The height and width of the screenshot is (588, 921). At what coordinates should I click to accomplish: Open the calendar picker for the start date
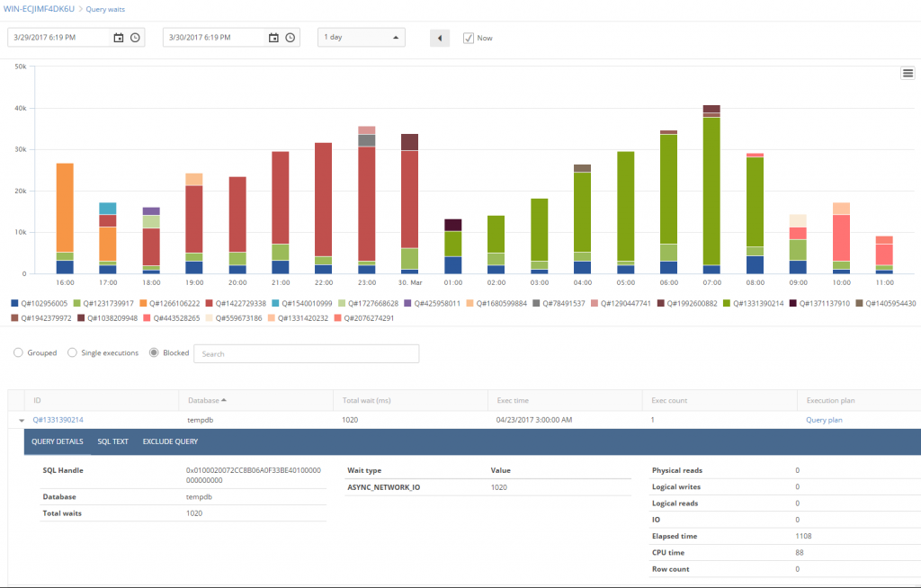click(x=118, y=37)
